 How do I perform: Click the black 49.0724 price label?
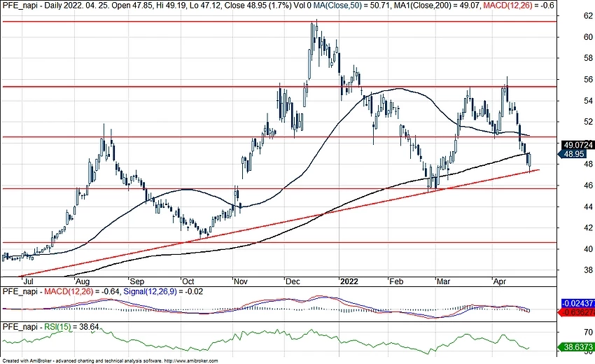click(x=578, y=144)
